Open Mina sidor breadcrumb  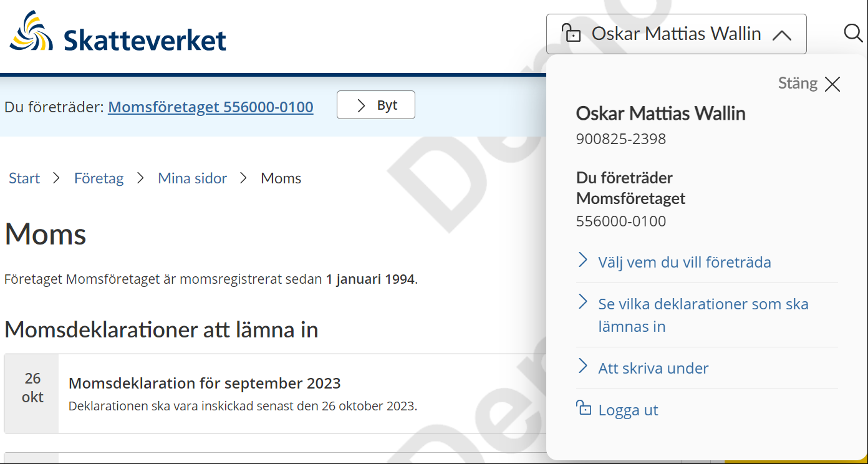(x=192, y=178)
